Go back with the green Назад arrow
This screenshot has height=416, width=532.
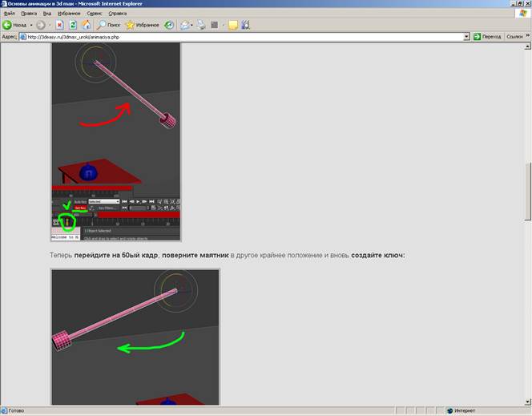coord(14,25)
